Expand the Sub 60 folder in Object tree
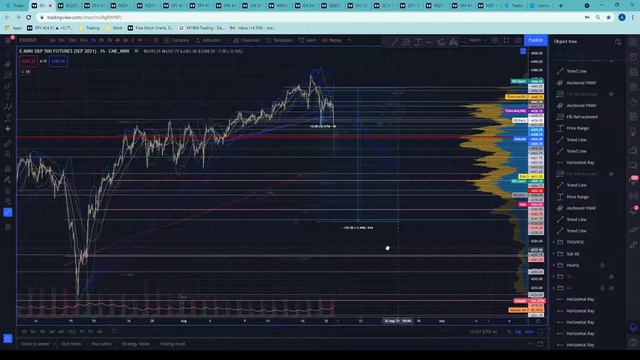The image size is (640, 360). (x=554, y=254)
